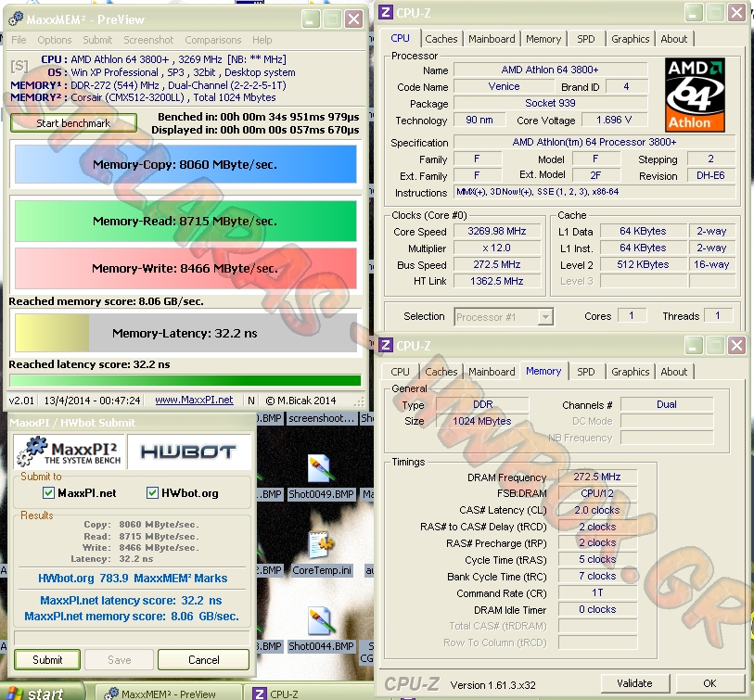The height and width of the screenshot is (700, 754).
Task: Switch to About tab in upper CPU-Z
Action: pos(673,39)
